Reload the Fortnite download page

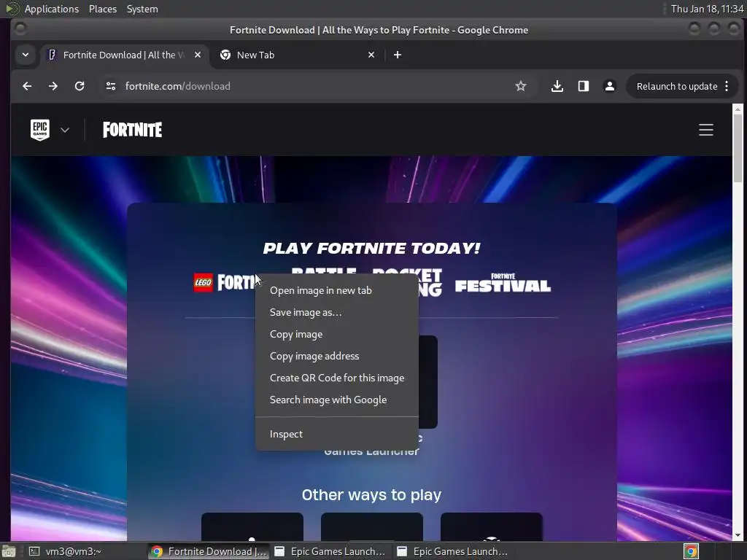[x=80, y=86]
